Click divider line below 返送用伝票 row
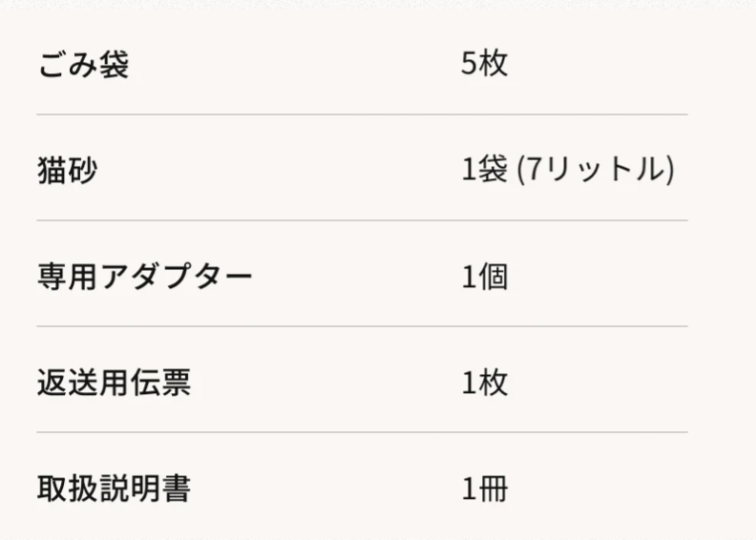 pos(362,432)
